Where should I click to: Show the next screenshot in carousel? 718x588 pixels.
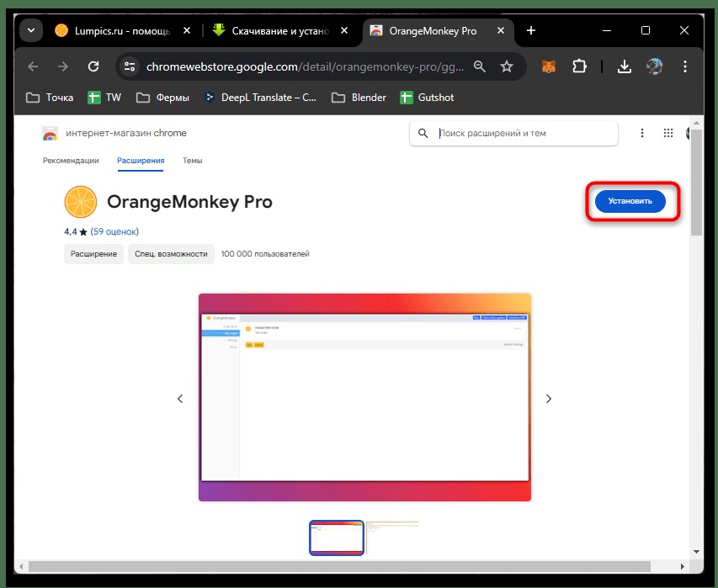pos(549,399)
